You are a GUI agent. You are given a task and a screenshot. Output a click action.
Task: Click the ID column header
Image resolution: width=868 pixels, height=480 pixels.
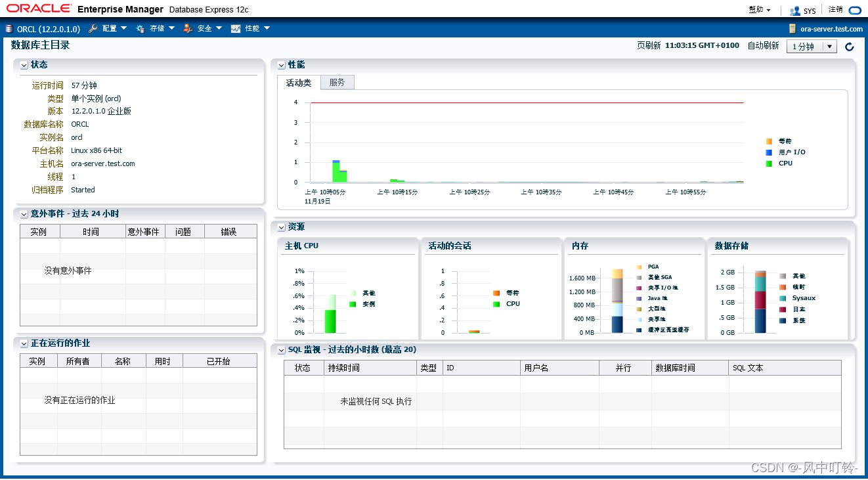[481, 368]
